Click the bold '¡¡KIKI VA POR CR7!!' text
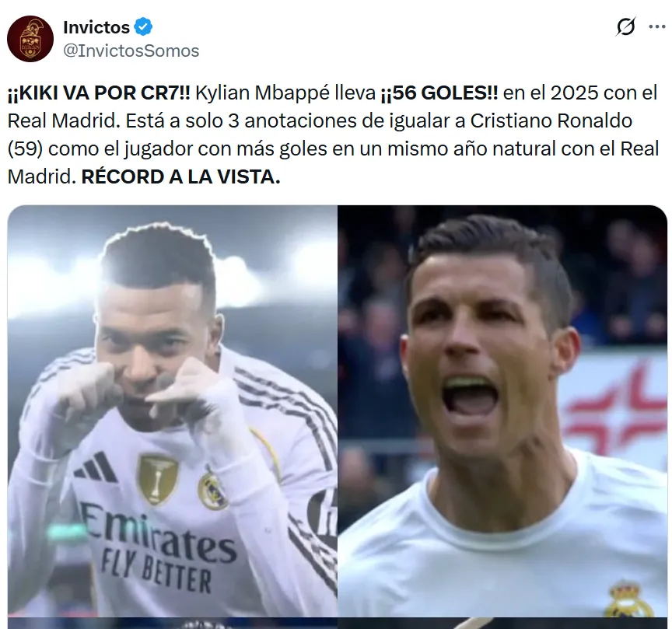This screenshot has height=629, width=672. 99,93
